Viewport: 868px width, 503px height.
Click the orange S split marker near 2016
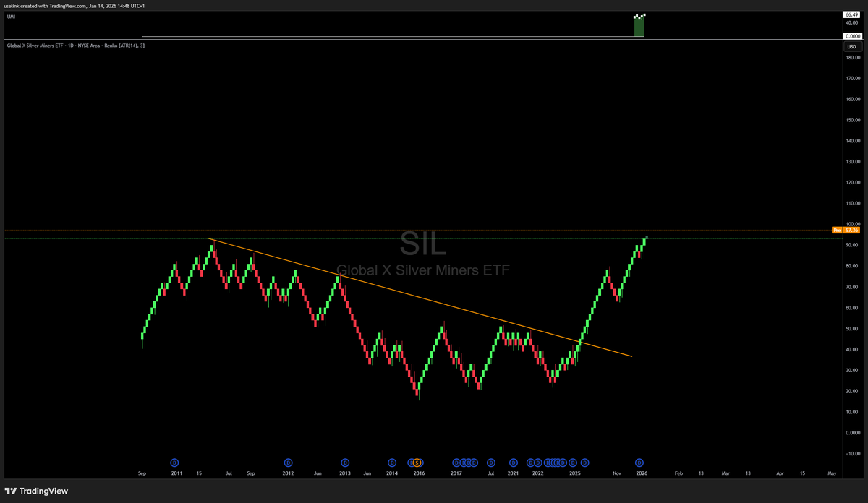417,463
